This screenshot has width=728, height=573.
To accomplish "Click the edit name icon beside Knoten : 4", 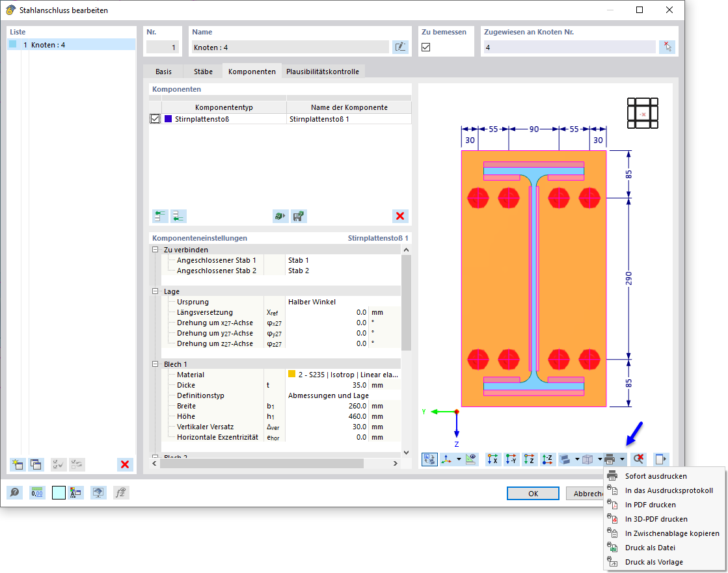I will click(x=399, y=47).
